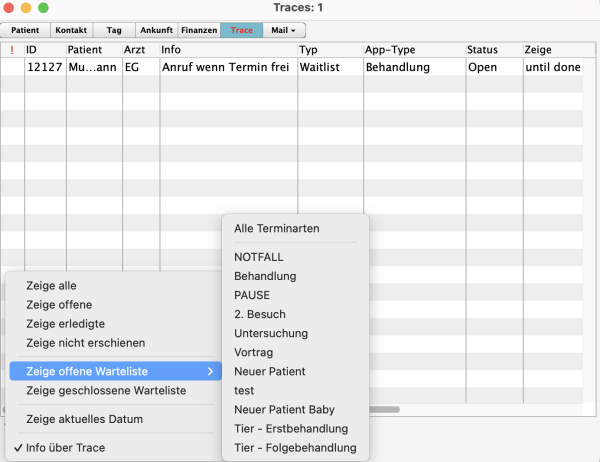The width and height of the screenshot is (600, 462).
Task: Click the horizontal scrollbar under the table
Action: point(385,409)
